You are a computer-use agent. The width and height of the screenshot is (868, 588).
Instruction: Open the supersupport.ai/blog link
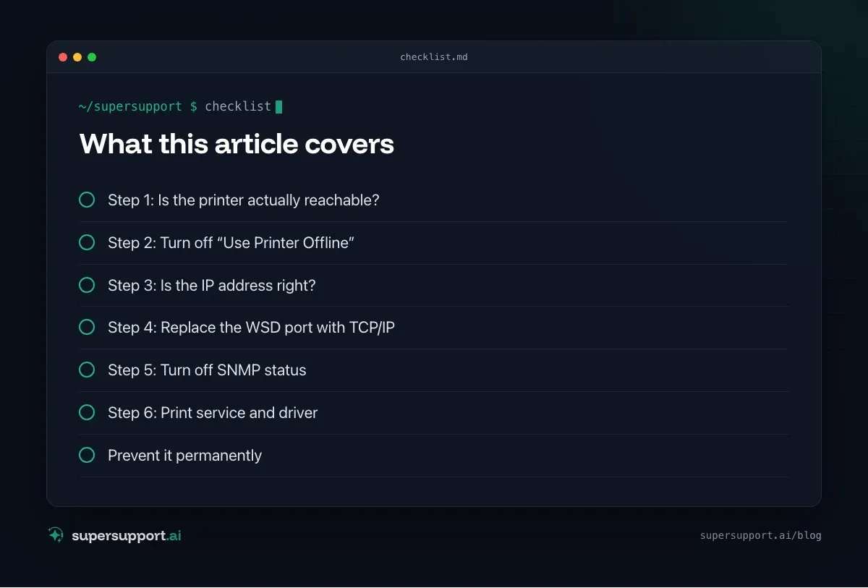click(x=760, y=536)
